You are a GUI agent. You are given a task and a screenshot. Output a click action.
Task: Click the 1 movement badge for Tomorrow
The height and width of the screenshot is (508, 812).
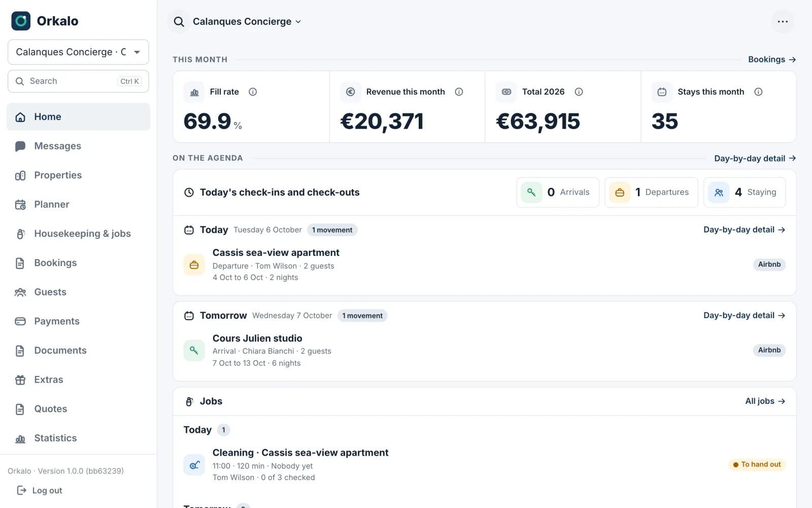coord(362,316)
